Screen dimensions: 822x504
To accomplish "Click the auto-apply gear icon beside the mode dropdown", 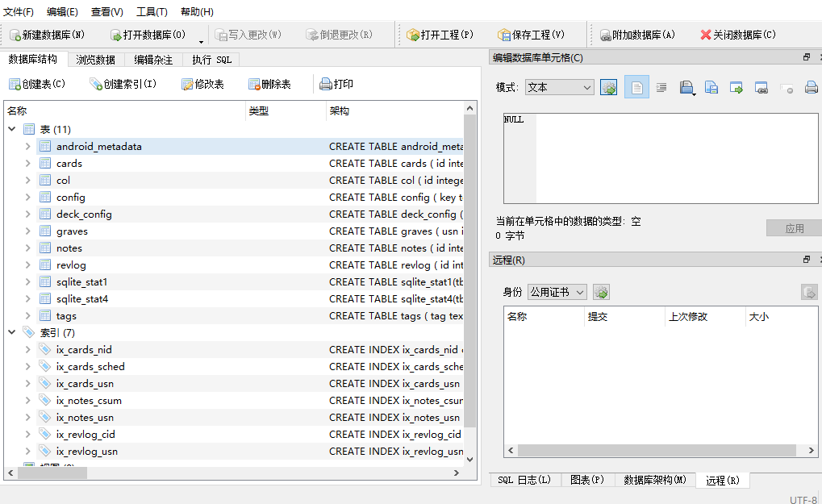I will click(607, 86).
